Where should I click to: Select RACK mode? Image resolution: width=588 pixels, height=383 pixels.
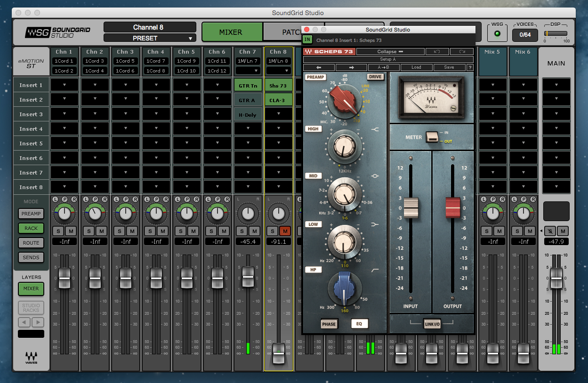(31, 228)
